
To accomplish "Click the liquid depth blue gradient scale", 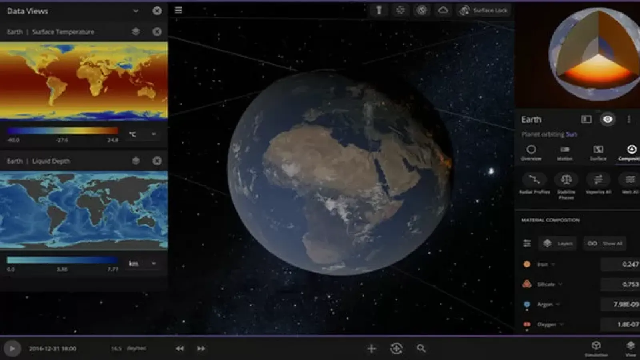I will pos(62,260).
